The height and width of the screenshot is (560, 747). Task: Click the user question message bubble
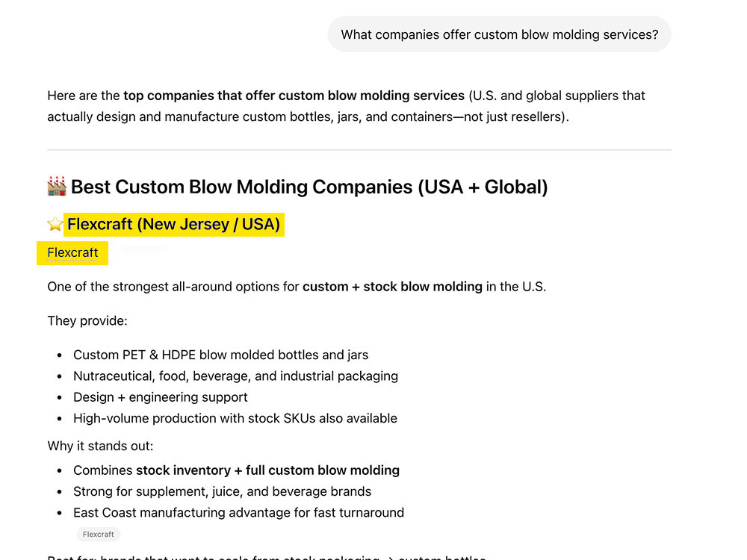(x=499, y=34)
